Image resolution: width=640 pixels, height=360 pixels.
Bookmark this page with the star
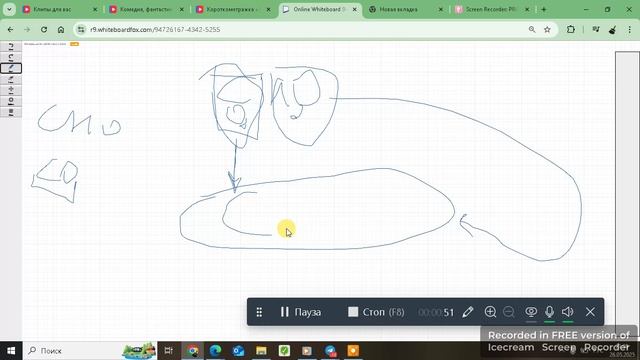[547, 29]
